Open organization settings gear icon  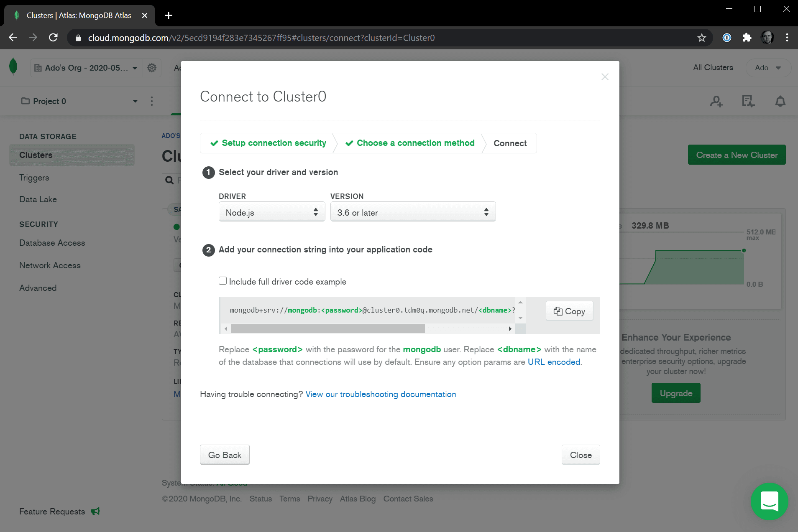pyautogui.click(x=152, y=68)
